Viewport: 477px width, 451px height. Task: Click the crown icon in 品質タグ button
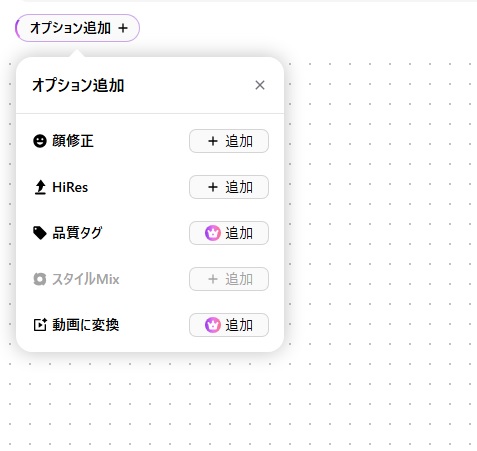coord(213,233)
